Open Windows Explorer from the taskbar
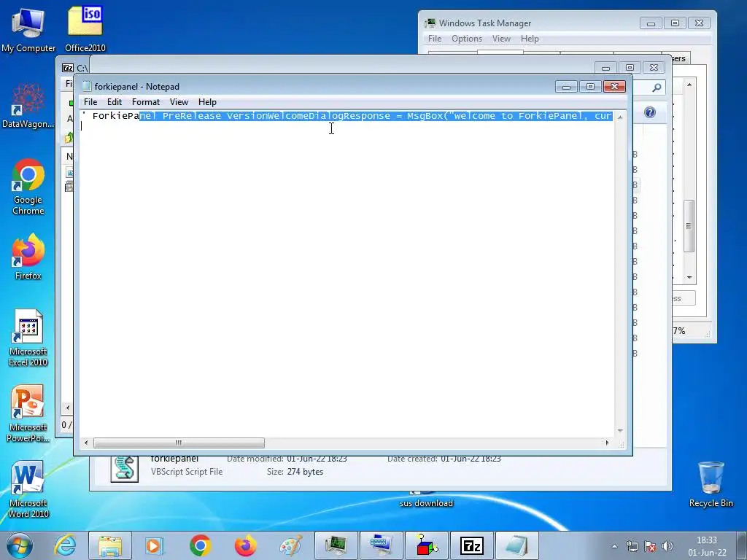Viewport: 747px width, 560px height. [110, 545]
